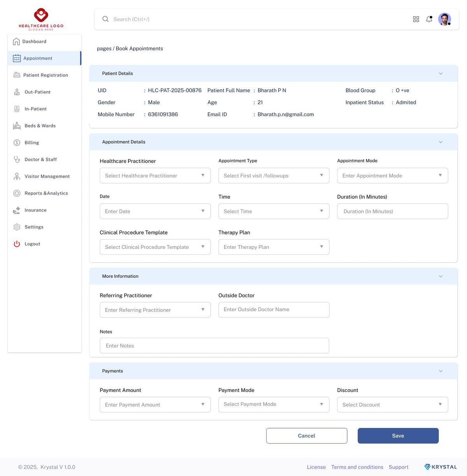The height and width of the screenshot is (476, 467).
Task: Open Patient Registration menu item
Action: pos(44,75)
